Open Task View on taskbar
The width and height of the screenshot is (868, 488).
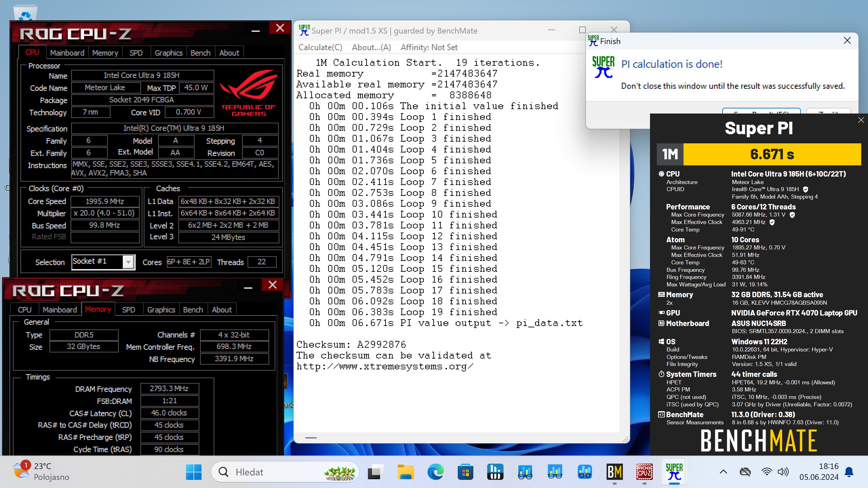click(x=375, y=472)
